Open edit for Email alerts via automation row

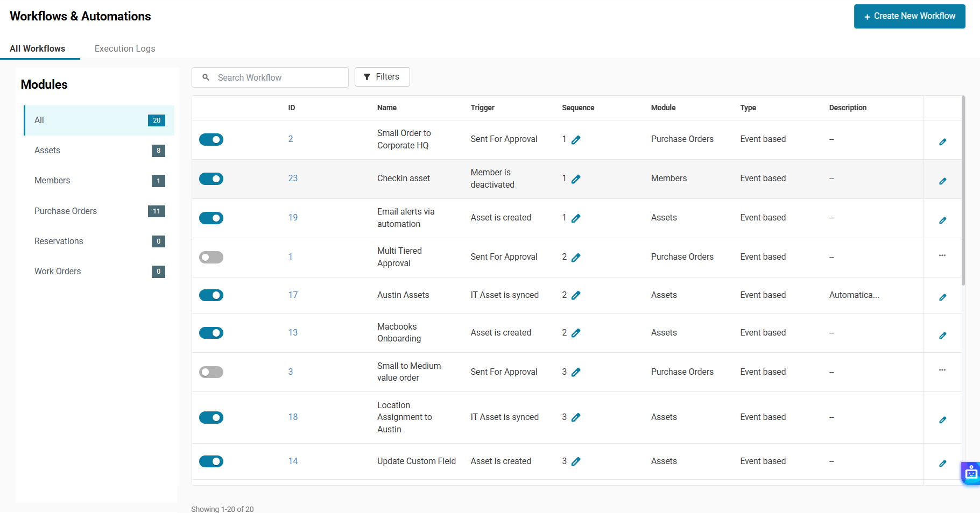[942, 220]
